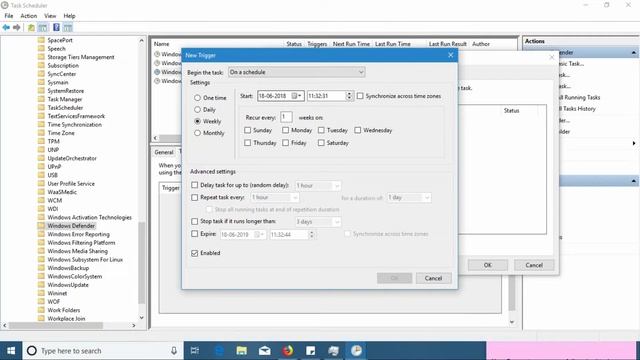This screenshot has height=360, width=640.
Task: Click the Back arrow in Task Scheduler toolbar
Action: click(x=6, y=27)
